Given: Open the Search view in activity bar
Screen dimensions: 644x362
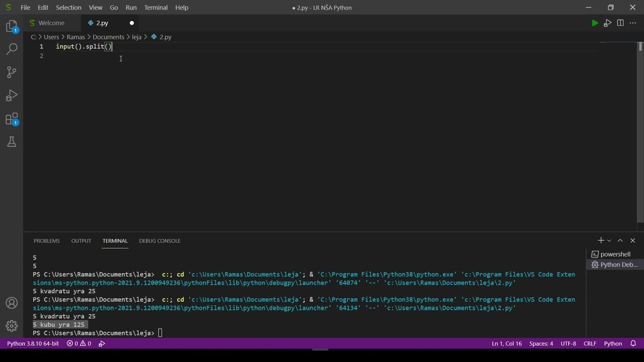Looking at the screenshot, I should point(12,49).
